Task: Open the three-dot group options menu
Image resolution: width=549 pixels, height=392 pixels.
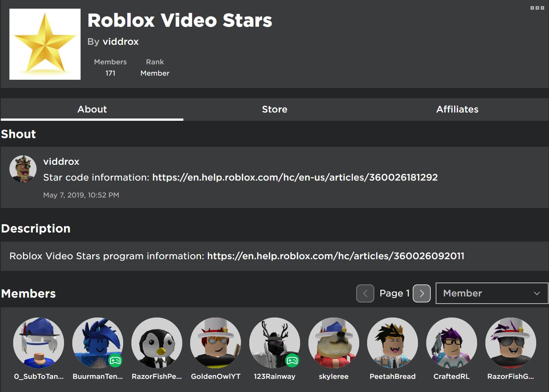Action: (x=537, y=8)
